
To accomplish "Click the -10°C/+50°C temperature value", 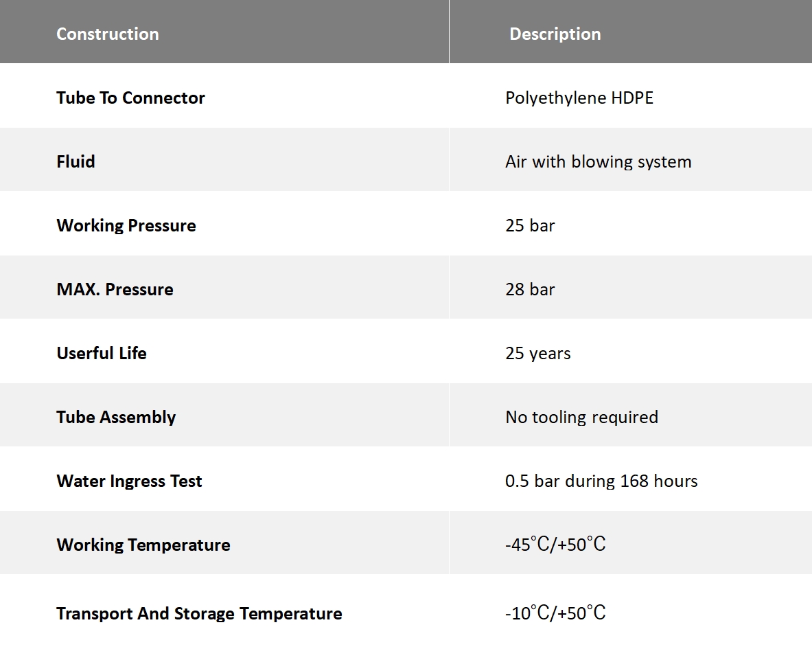I will click(x=555, y=613).
